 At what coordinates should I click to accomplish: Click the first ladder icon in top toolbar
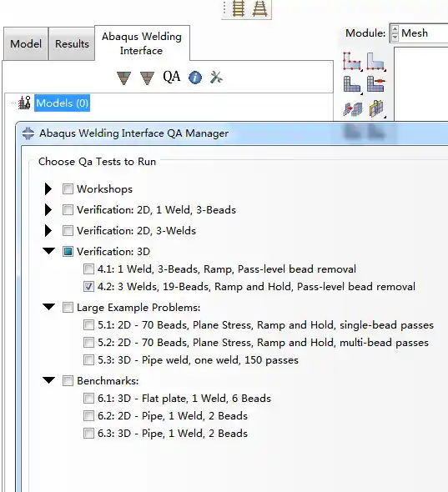[239, 8]
